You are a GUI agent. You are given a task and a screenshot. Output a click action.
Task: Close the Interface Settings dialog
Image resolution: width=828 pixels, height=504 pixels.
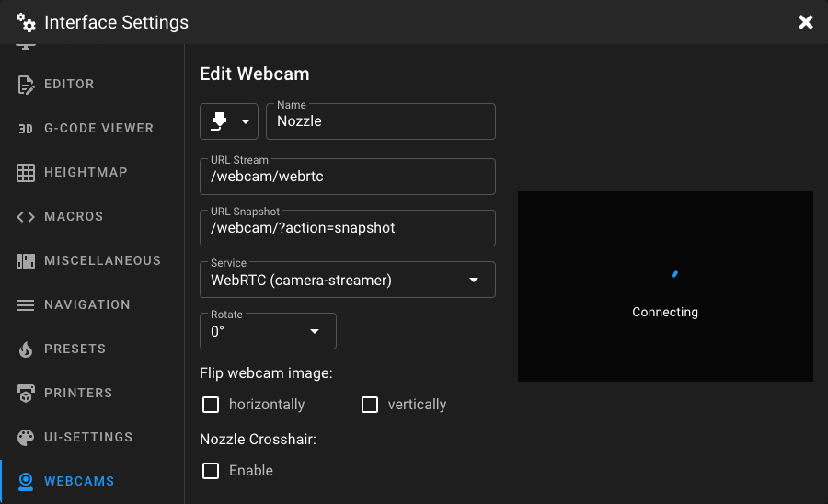805,22
